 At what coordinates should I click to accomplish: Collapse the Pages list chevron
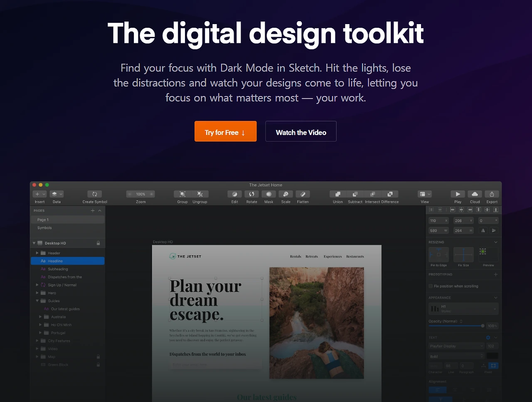(100, 211)
